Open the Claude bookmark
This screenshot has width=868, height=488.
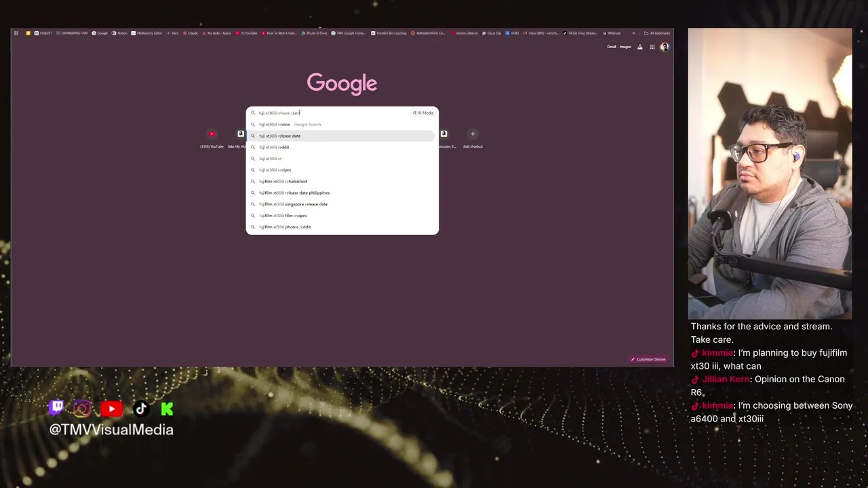click(190, 33)
